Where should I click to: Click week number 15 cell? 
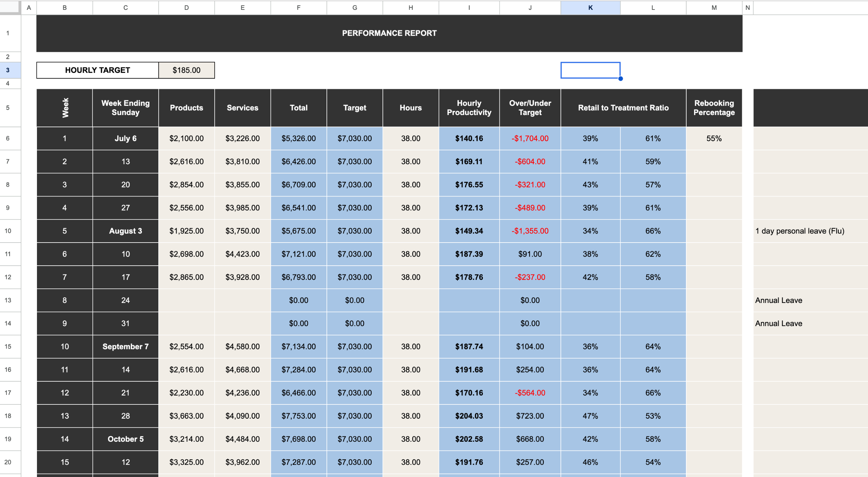point(64,462)
